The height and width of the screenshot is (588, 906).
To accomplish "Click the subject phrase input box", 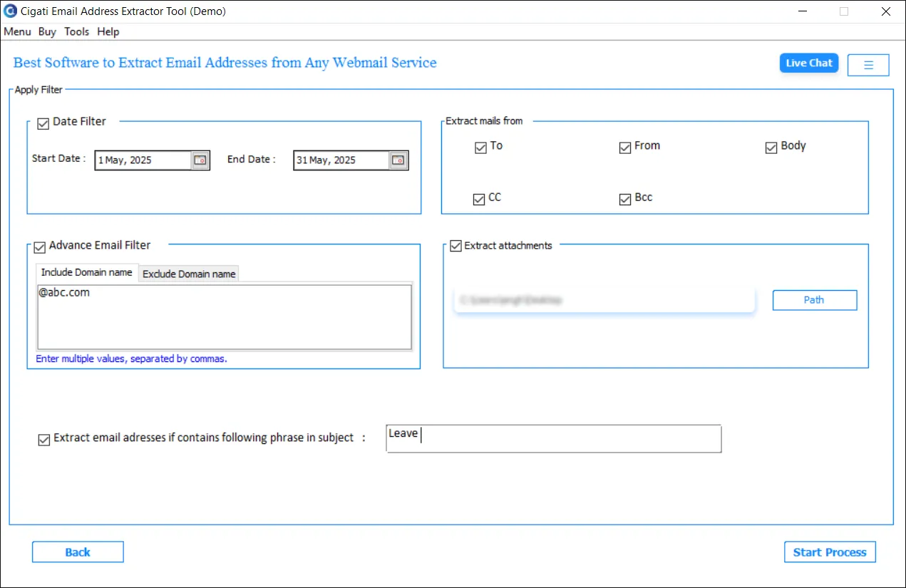I will [554, 439].
